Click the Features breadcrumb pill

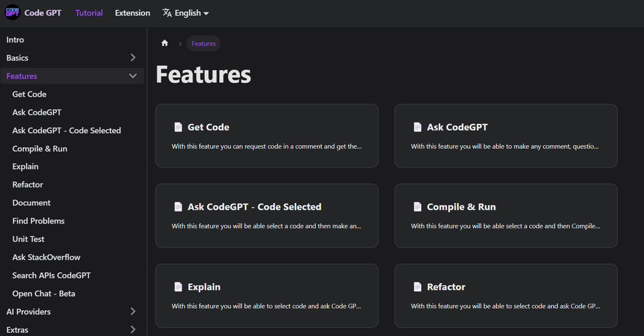(203, 44)
